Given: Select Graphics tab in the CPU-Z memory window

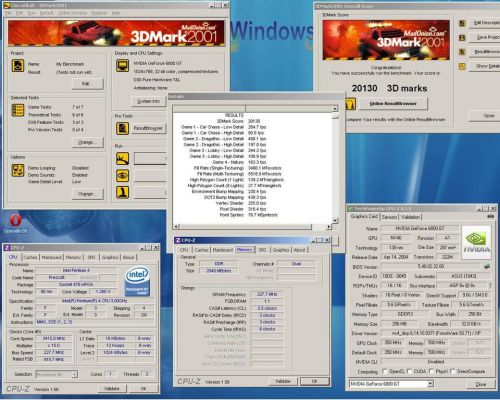Looking at the screenshot, I should click(x=281, y=250).
